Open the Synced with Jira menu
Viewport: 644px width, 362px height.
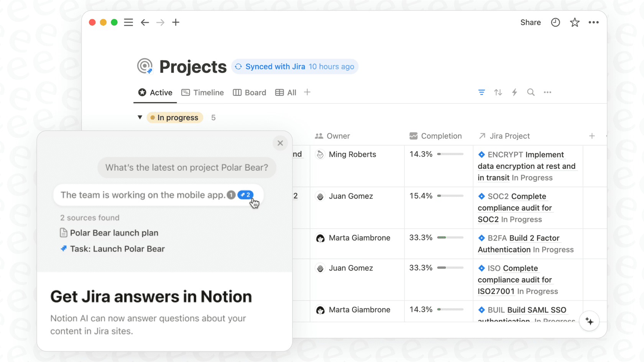294,66
